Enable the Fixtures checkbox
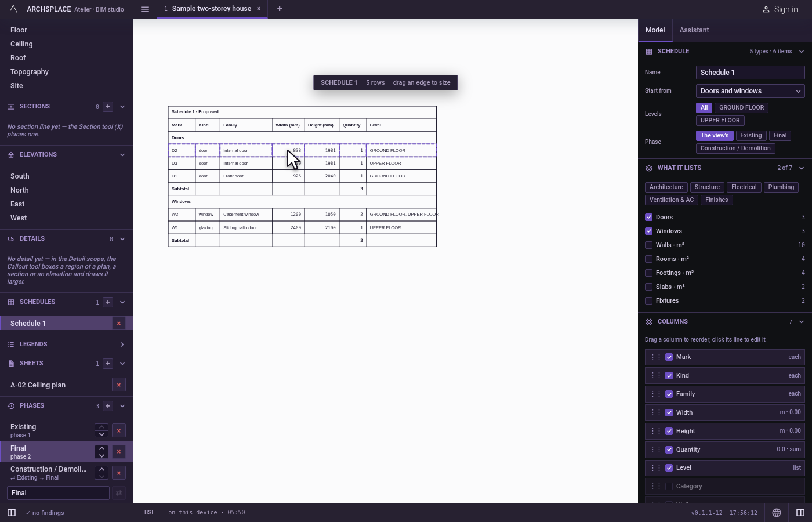Screen dimensions: 812x522 click(x=649, y=301)
